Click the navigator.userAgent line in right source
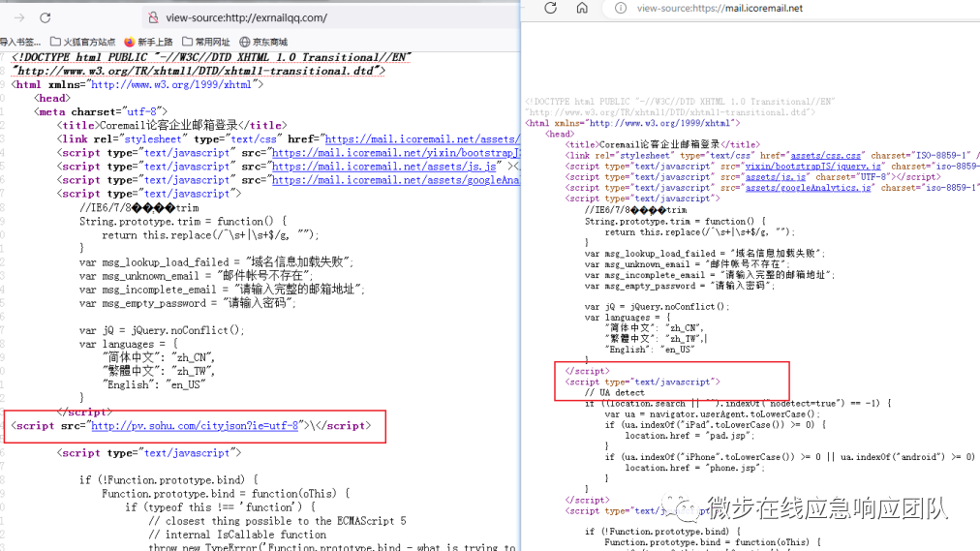 point(713,414)
